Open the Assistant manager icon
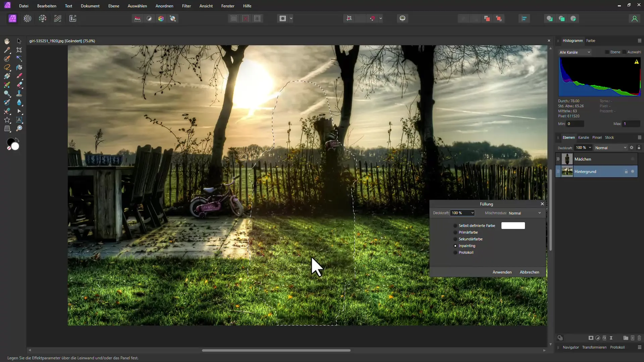This screenshot has height=362, width=644. tap(402, 18)
